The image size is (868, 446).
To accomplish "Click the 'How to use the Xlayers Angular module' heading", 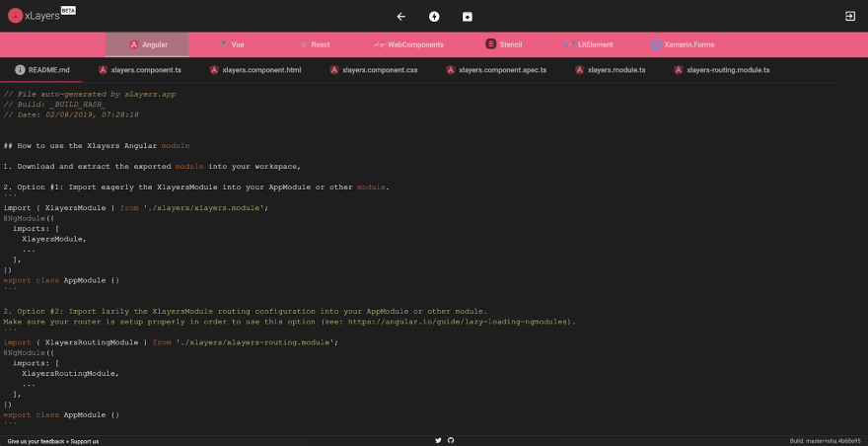I will coord(97,146).
